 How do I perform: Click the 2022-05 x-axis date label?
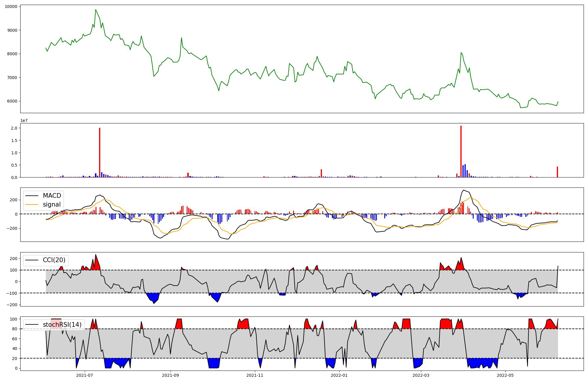[505, 375]
